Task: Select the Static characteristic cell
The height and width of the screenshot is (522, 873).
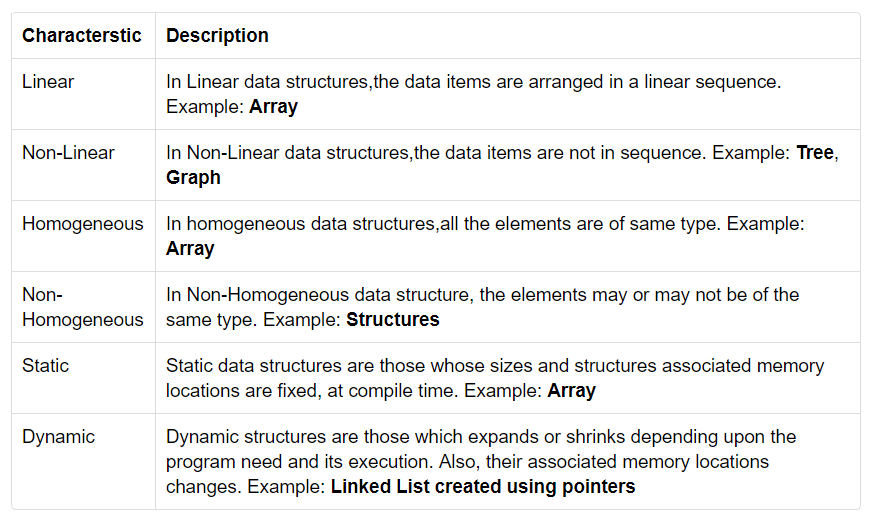Action: [x=46, y=366]
